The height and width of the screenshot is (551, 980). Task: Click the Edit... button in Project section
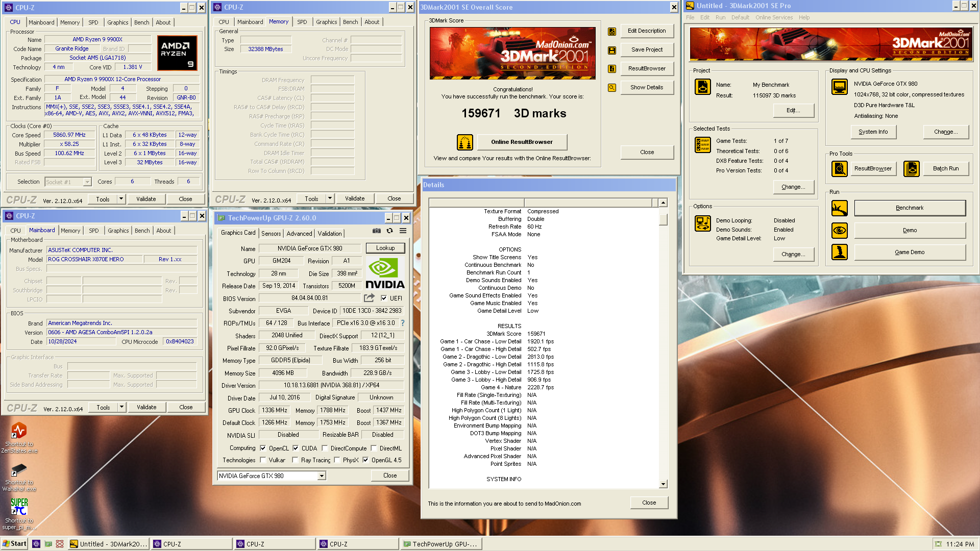793,110
